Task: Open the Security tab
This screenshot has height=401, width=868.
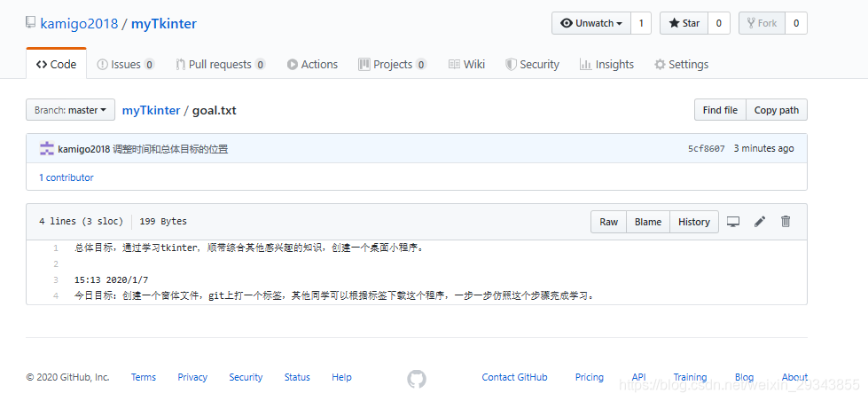Action: 532,64
